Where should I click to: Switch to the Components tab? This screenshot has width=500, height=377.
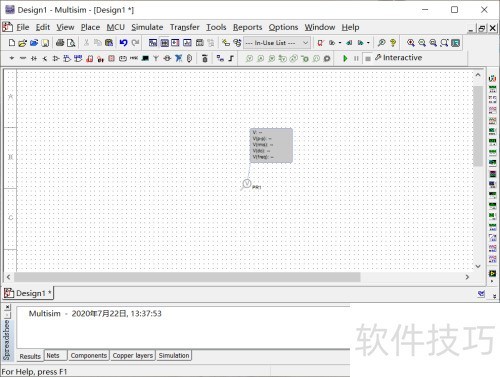[89, 355]
